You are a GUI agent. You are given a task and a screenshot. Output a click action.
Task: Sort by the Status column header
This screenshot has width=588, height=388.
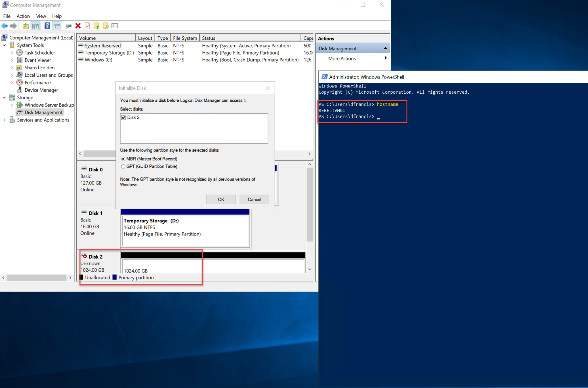pos(250,38)
